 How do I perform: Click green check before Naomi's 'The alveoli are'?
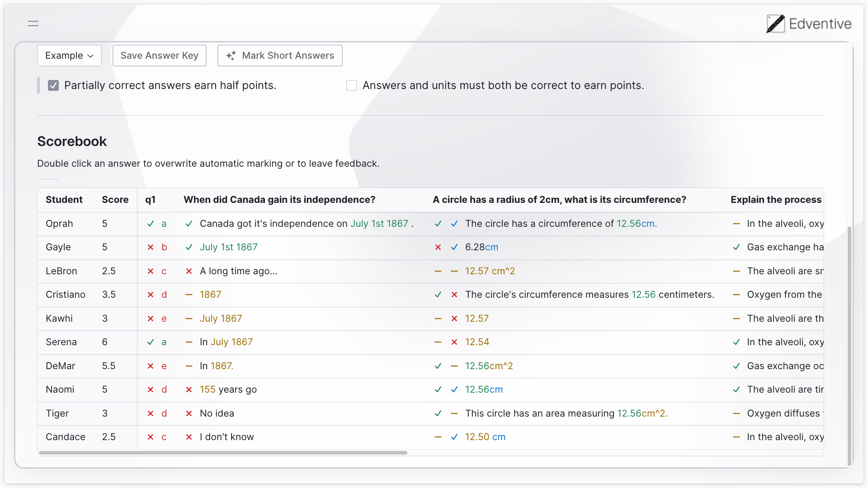pyautogui.click(x=736, y=389)
